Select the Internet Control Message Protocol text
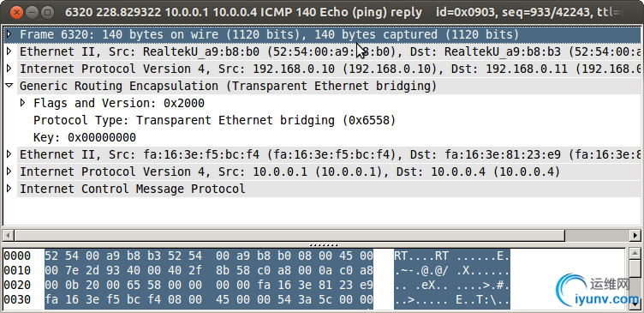Viewport: 644px width, 313px height. point(133,189)
